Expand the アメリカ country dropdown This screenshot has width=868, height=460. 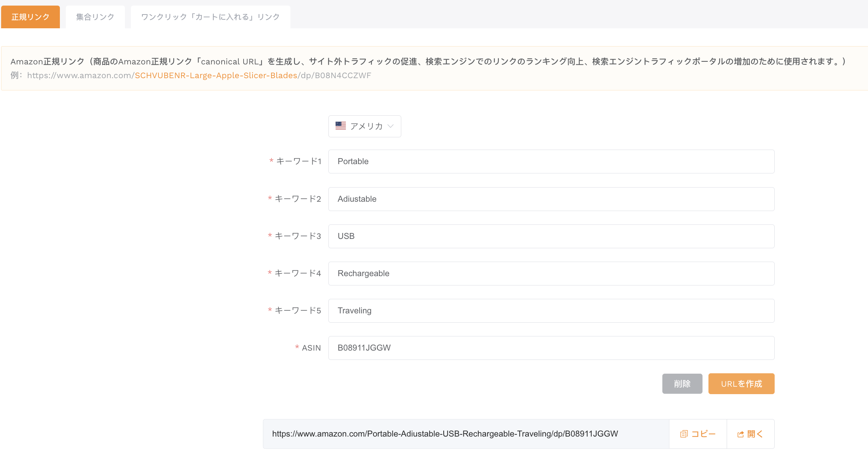364,126
